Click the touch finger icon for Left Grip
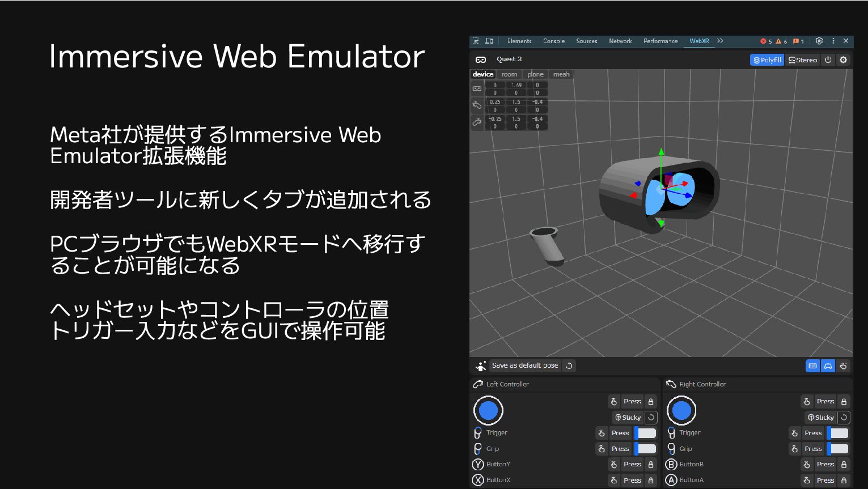The image size is (868, 489). tap(602, 449)
